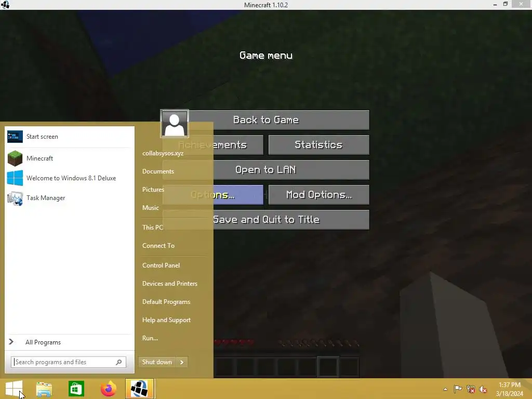
Task: Open the clock showing 1:37 PM
Action: pyautogui.click(x=509, y=389)
